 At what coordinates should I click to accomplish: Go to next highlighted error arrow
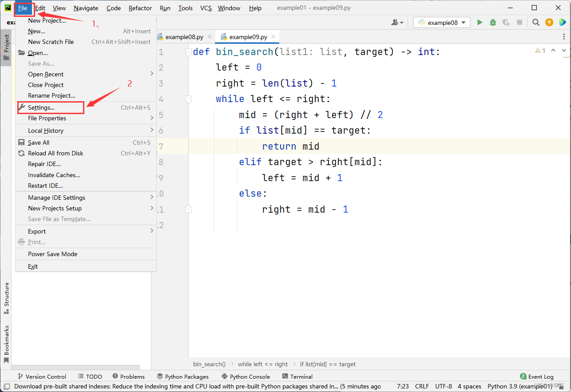(564, 51)
